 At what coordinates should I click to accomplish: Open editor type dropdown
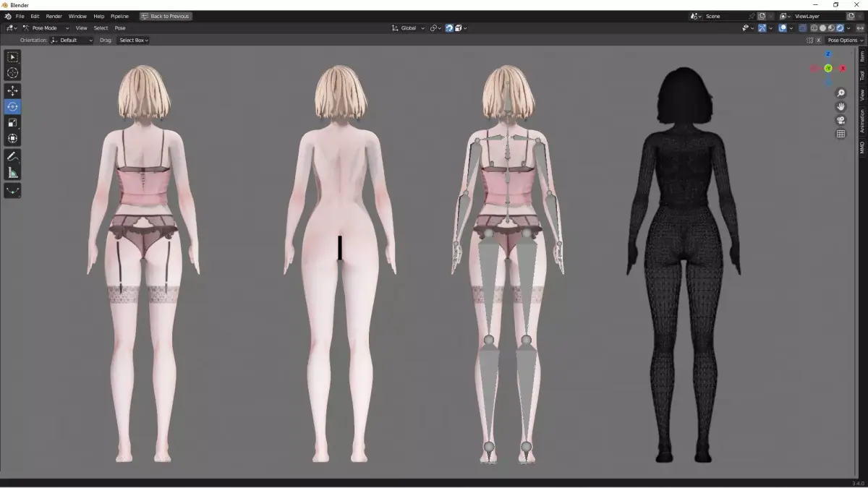pos(11,28)
